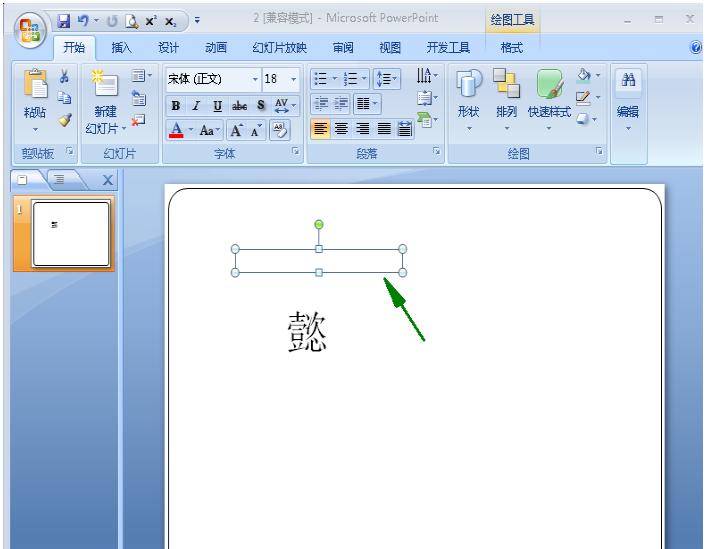Distribute text evenly

(x=404, y=129)
